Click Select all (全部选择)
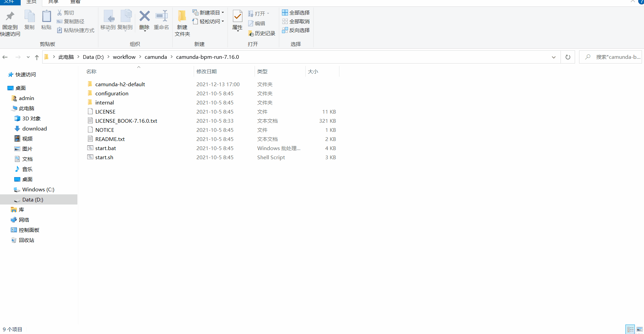Screen dimensions: 644x334 (296, 13)
